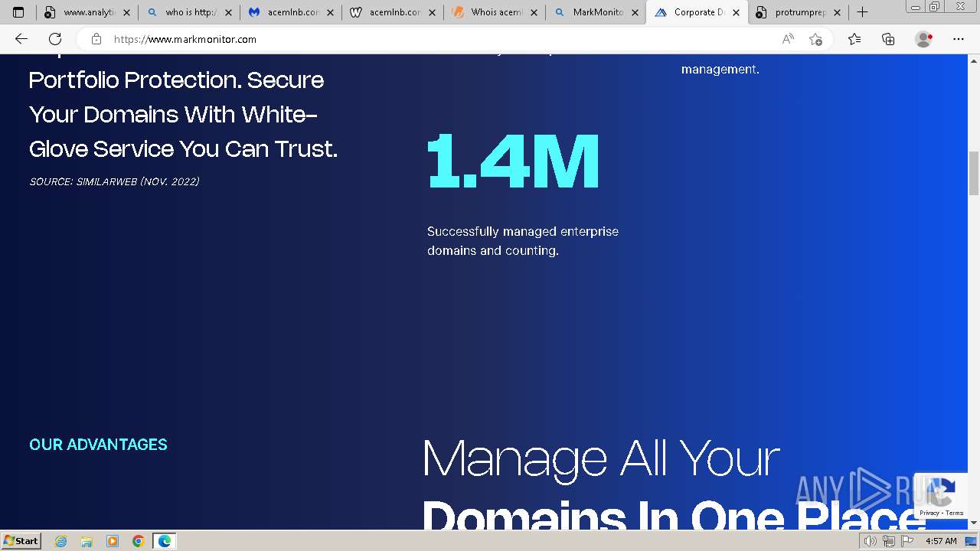Select the Microsoft Edge taskbar icon

pos(165,541)
